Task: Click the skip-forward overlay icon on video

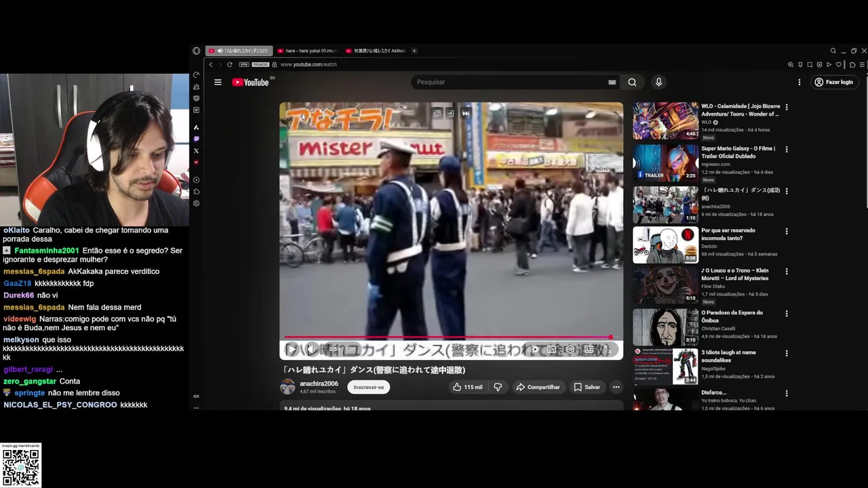Action: point(466,114)
